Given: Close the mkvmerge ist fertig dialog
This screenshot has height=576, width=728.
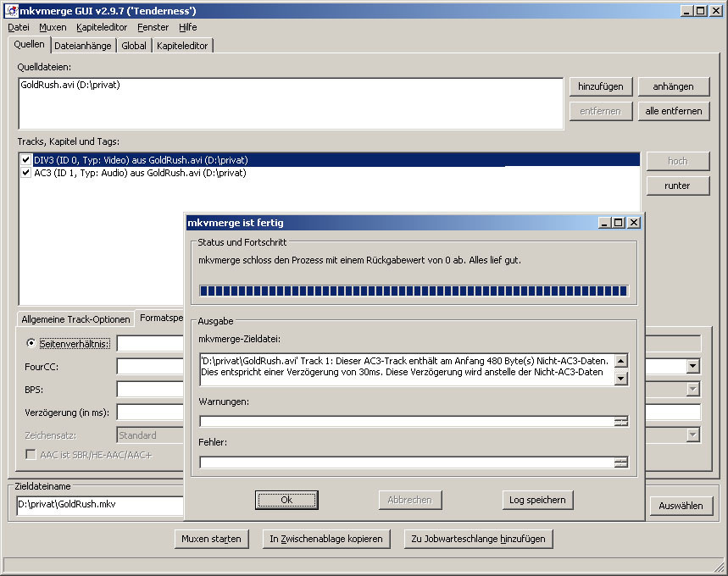Looking at the screenshot, I should point(634,223).
